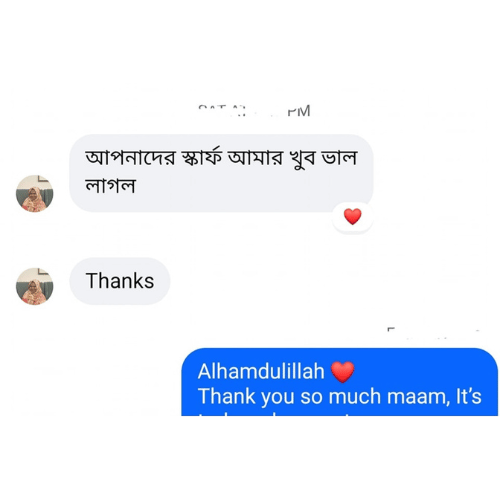This screenshot has height=500, width=500.
Task: Click the word লাগল in the gray bubble
Action: click(110, 185)
